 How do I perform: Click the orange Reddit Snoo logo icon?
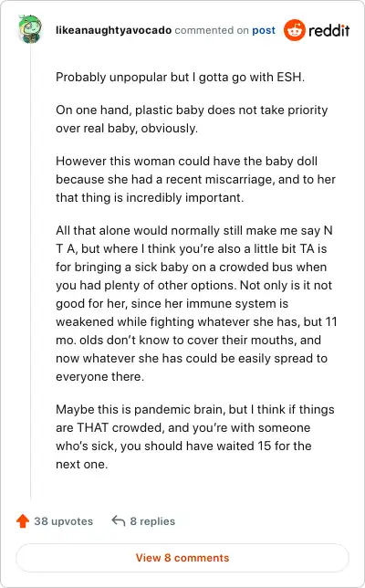coord(294,30)
